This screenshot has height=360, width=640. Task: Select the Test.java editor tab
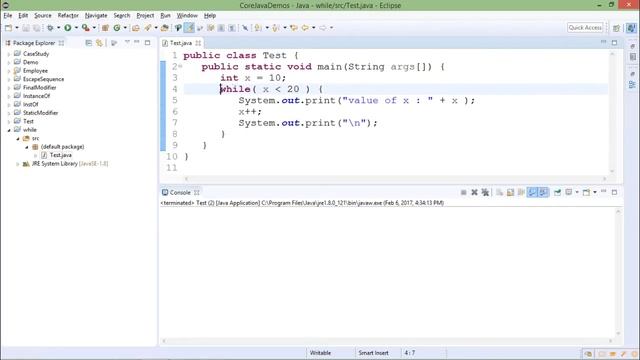click(x=180, y=43)
